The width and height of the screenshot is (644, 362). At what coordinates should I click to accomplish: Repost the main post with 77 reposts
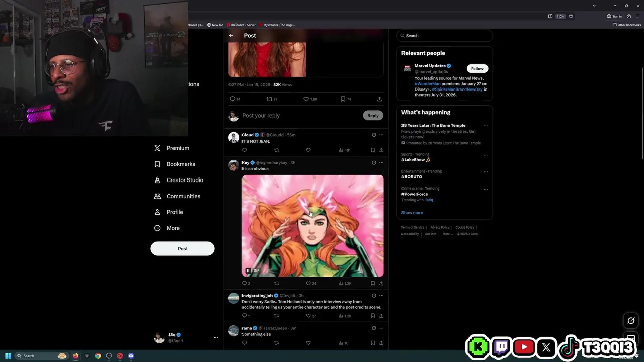pos(272,99)
